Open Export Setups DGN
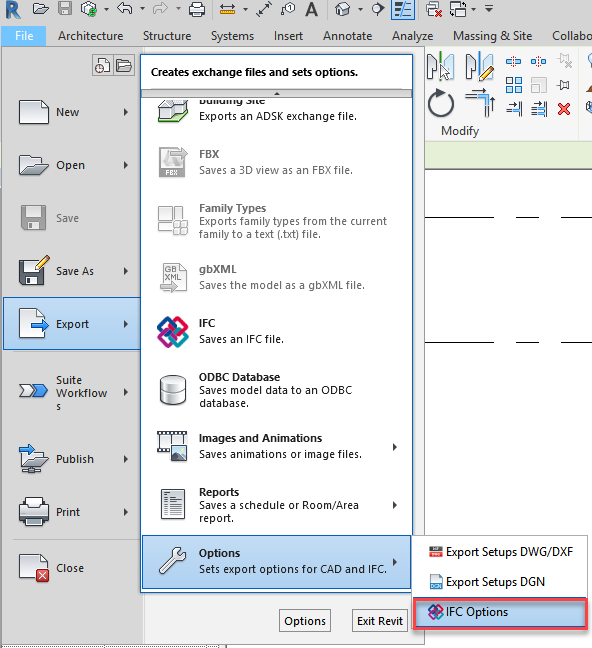Viewport: 592px width, 648px height. [500, 582]
